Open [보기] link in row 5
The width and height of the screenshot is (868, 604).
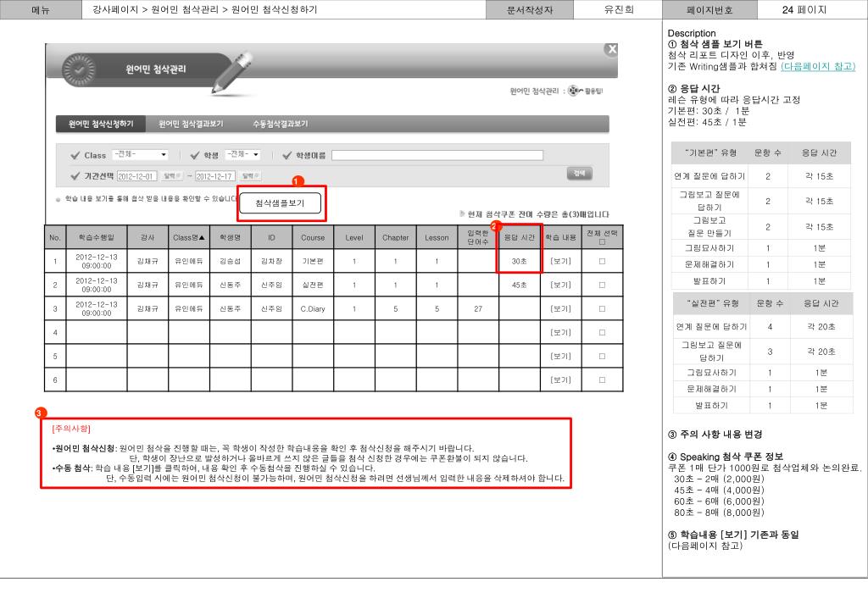pyautogui.click(x=561, y=356)
